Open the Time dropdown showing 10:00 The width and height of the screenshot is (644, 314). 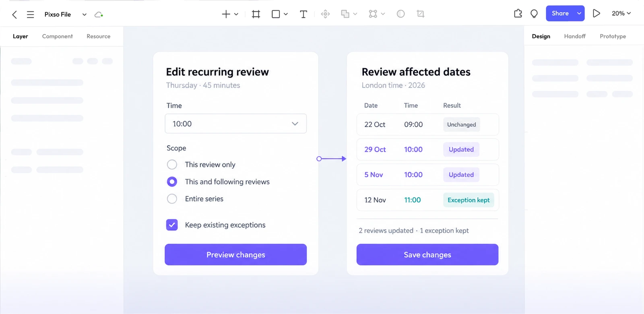tap(236, 124)
